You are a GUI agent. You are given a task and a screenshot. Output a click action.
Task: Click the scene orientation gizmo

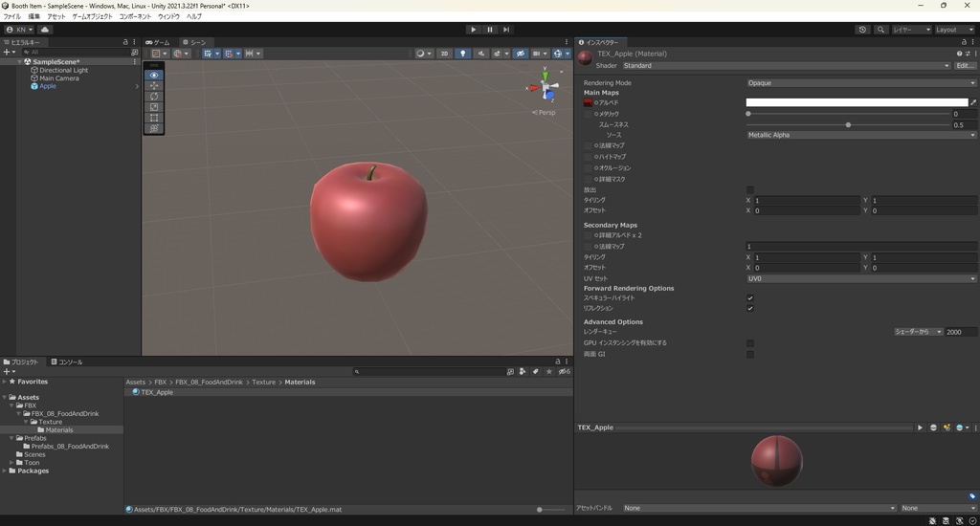pos(546,87)
